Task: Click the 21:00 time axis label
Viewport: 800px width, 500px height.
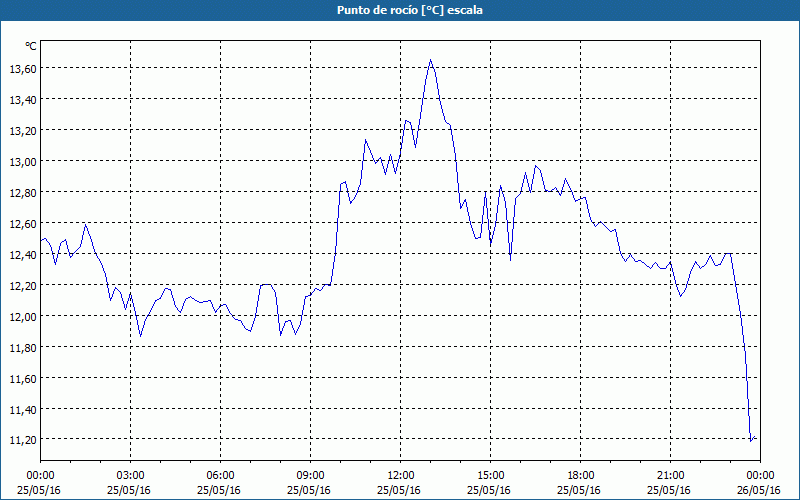Action: 670,476
